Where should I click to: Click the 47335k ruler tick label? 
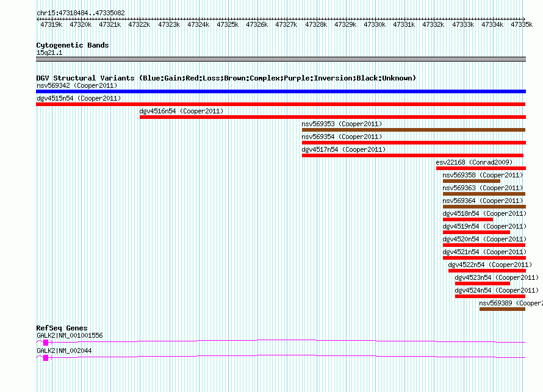(x=522, y=24)
